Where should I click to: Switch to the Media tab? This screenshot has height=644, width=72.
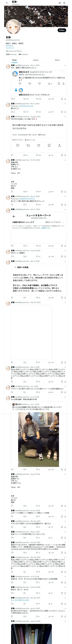[57, 60]
